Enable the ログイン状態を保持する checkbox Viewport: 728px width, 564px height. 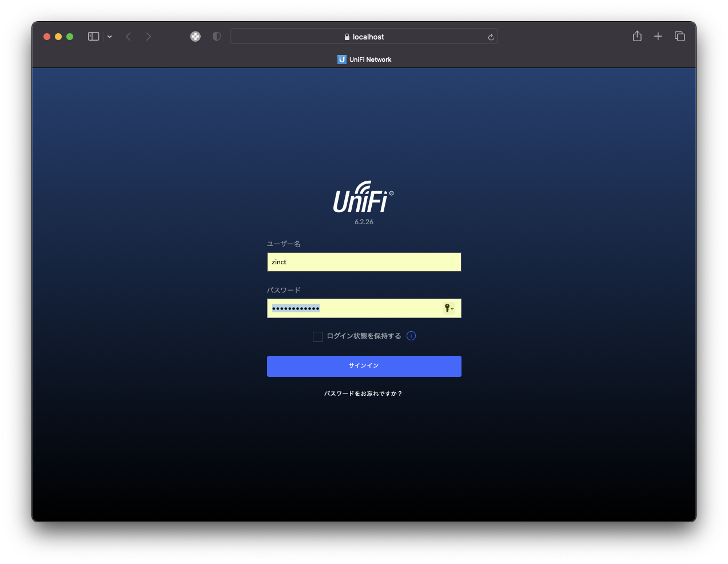click(x=318, y=337)
